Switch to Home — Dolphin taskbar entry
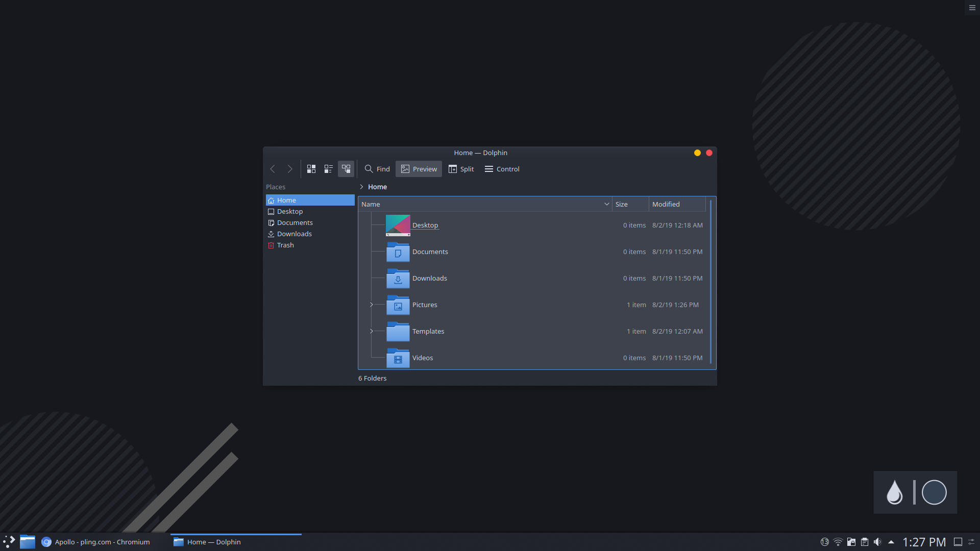Viewport: 980px width, 551px height. pyautogui.click(x=236, y=542)
